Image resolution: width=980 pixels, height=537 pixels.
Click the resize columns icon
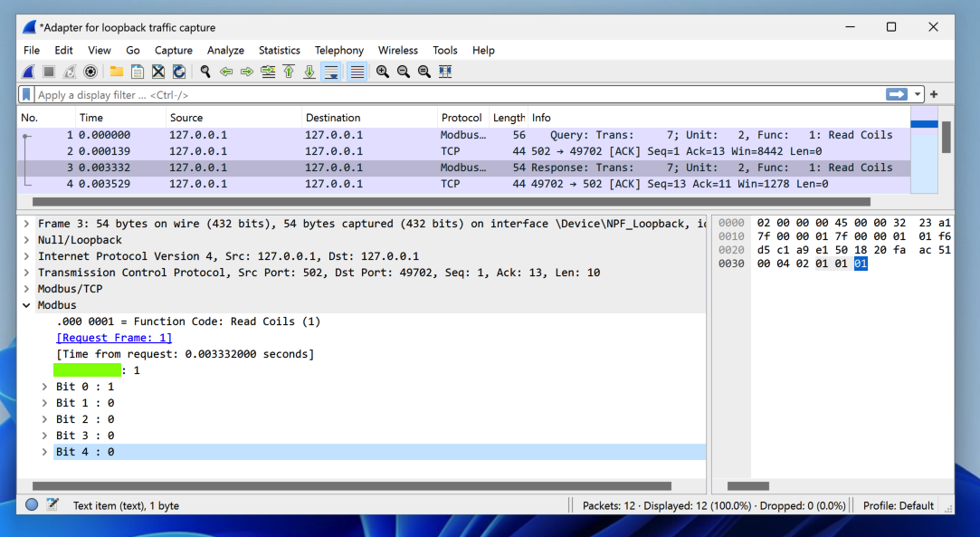click(x=445, y=72)
